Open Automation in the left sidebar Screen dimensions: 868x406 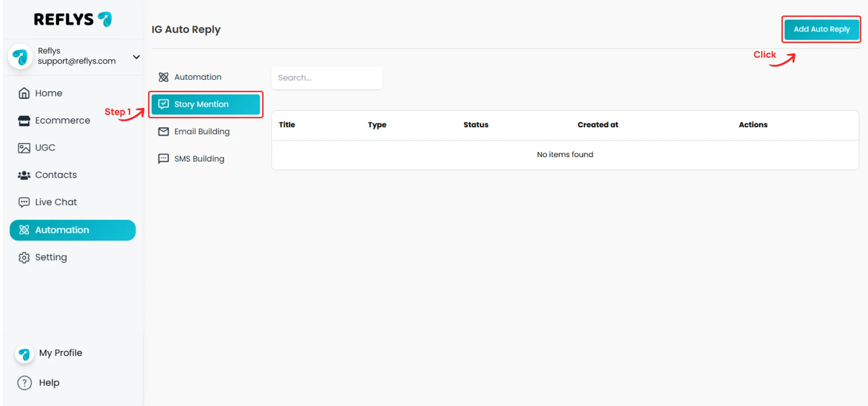tap(73, 230)
